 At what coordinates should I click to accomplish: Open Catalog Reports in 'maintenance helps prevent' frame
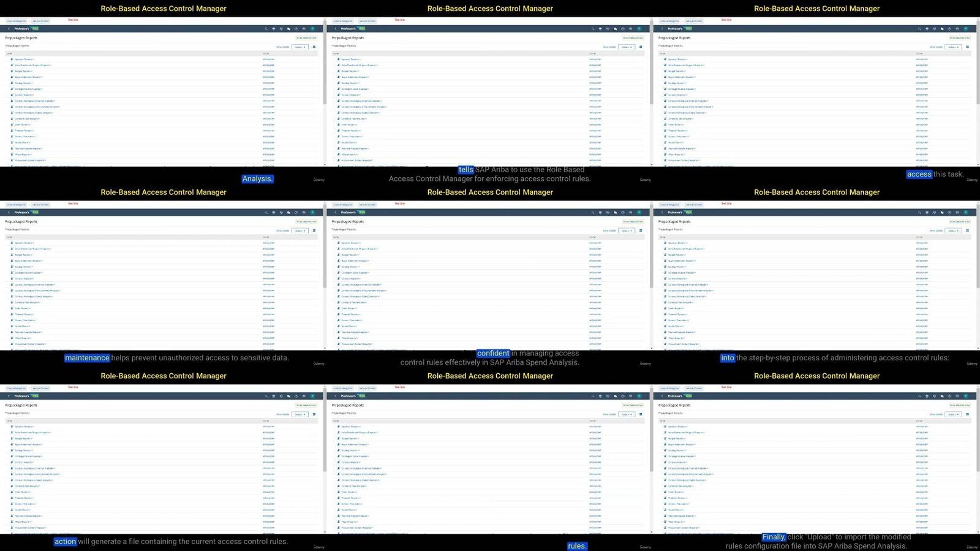click(x=24, y=267)
